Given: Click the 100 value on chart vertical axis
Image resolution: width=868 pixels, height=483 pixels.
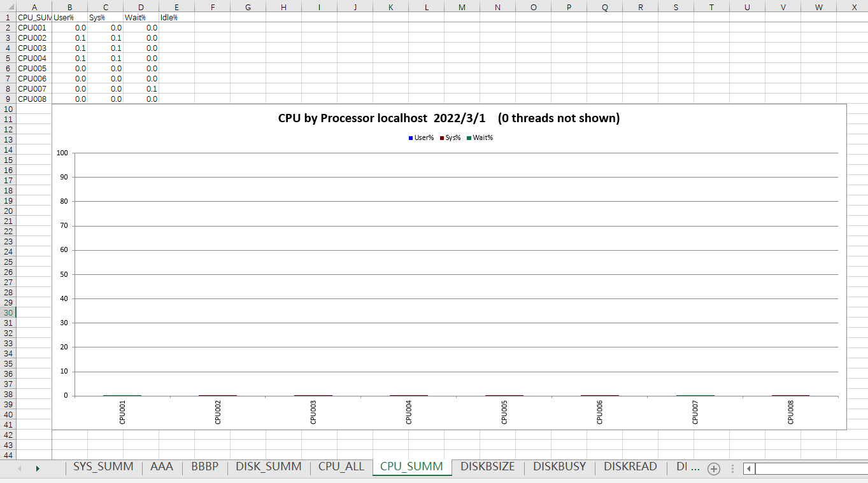Looking at the screenshot, I should click(62, 153).
